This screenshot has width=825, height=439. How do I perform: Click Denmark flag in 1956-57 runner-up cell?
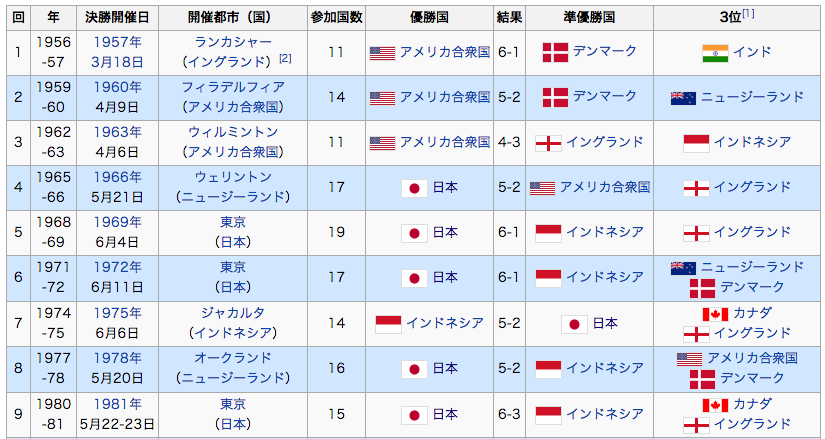tap(554, 52)
